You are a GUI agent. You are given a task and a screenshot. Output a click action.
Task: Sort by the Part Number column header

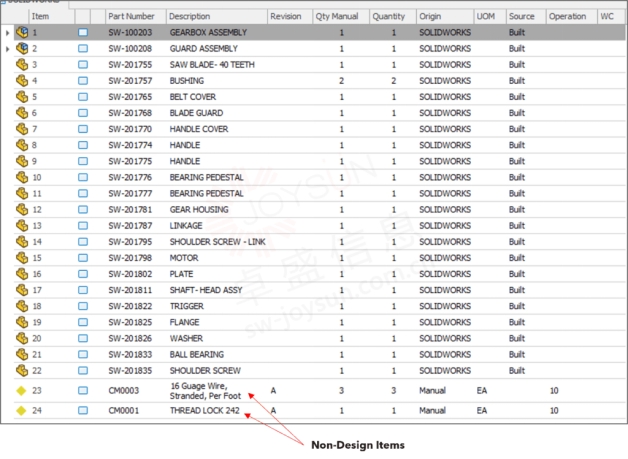pos(136,16)
